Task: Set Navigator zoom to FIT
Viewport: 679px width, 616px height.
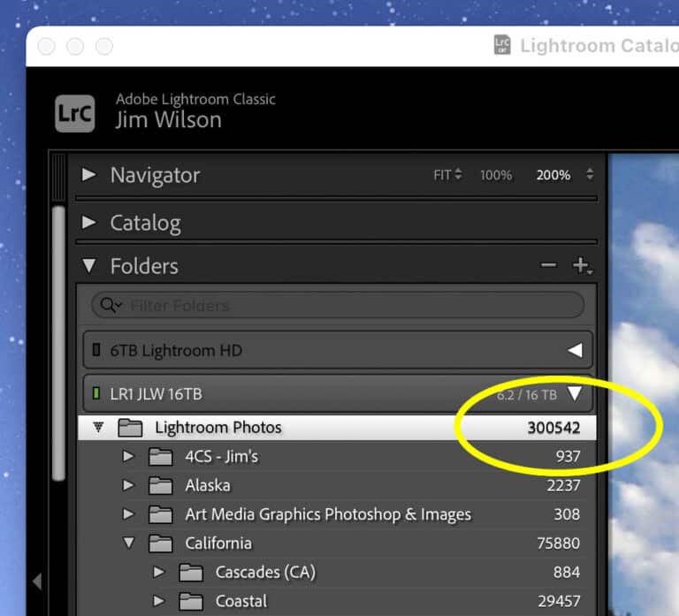Action: 442,175
